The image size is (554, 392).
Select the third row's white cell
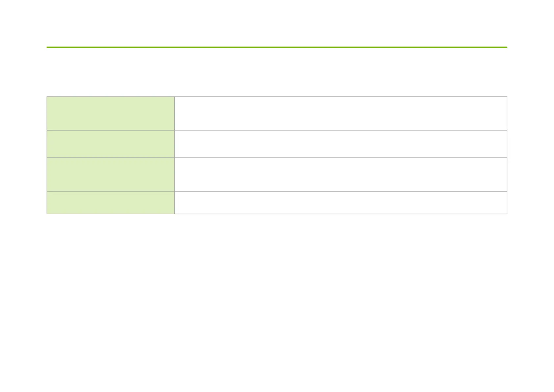point(340,174)
